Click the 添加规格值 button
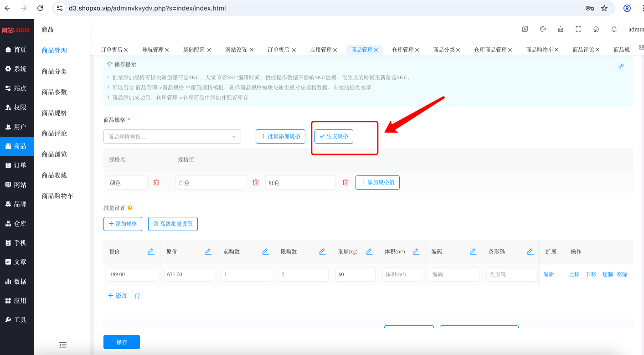 [x=377, y=182]
